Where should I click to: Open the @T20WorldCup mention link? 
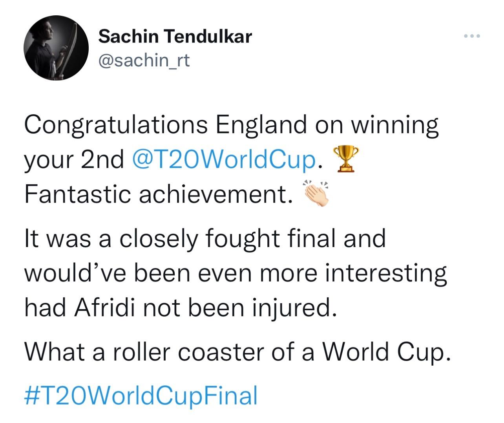click(225, 160)
